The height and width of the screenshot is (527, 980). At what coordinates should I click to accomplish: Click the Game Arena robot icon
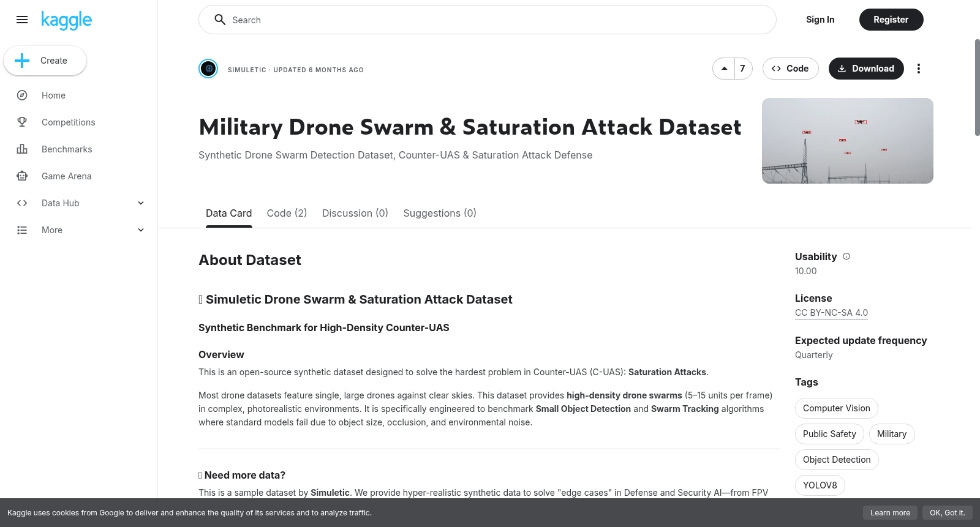[22, 176]
